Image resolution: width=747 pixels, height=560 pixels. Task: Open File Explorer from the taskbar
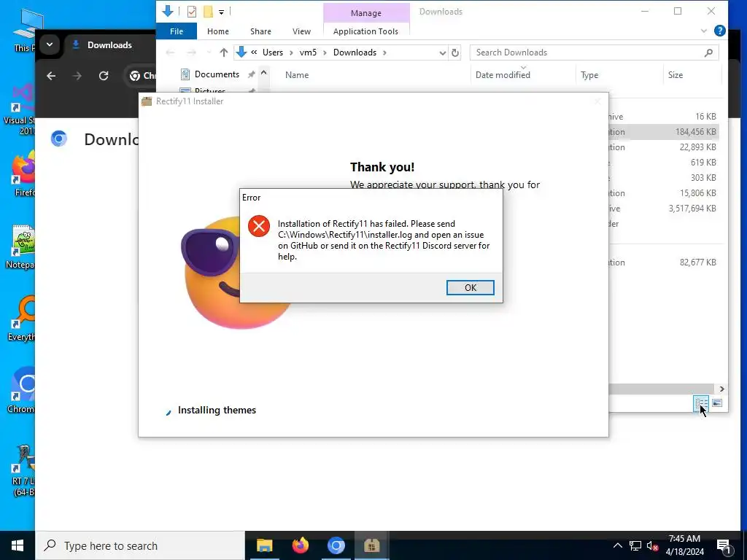[264, 545]
